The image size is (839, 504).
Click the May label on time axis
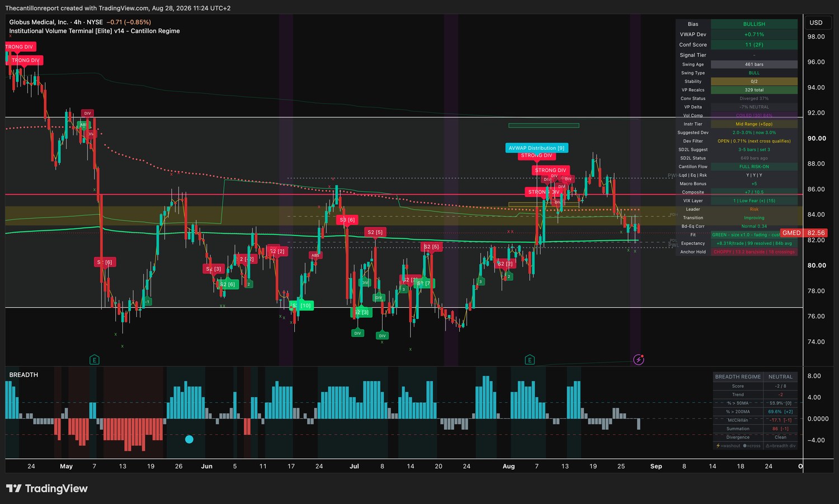67,467
